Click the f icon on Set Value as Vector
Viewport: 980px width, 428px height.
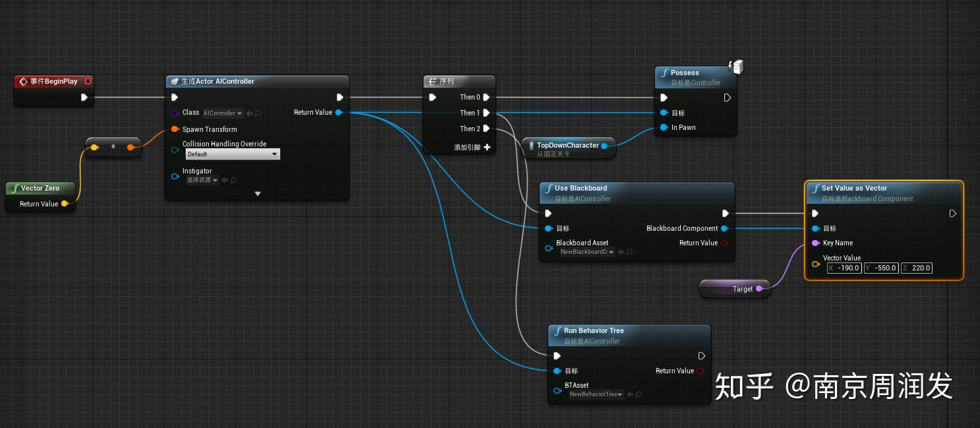tap(816, 188)
